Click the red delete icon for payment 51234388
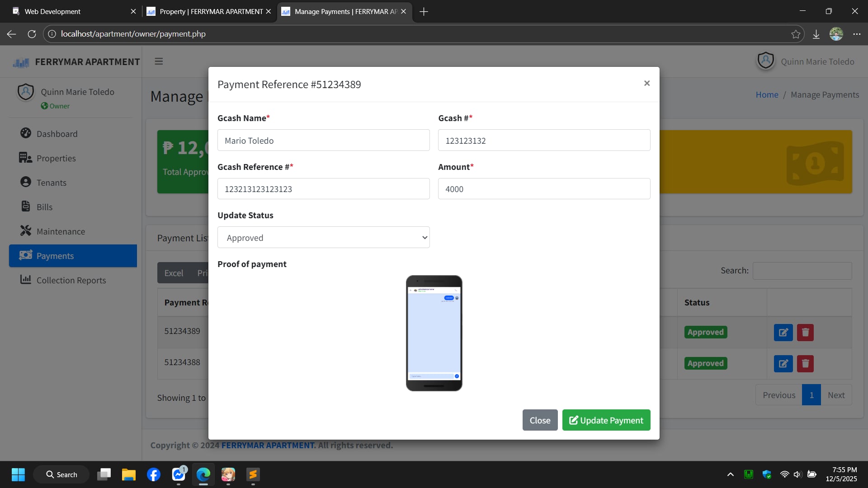 (805, 364)
